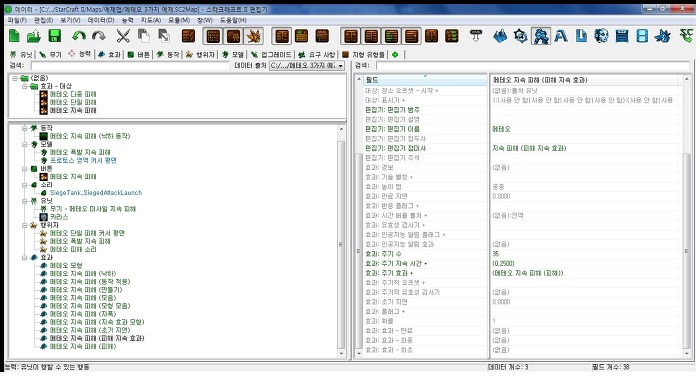Select 메테오 단일 피해 in the top list
The width and height of the screenshot is (700, 376).
(73, 102)
